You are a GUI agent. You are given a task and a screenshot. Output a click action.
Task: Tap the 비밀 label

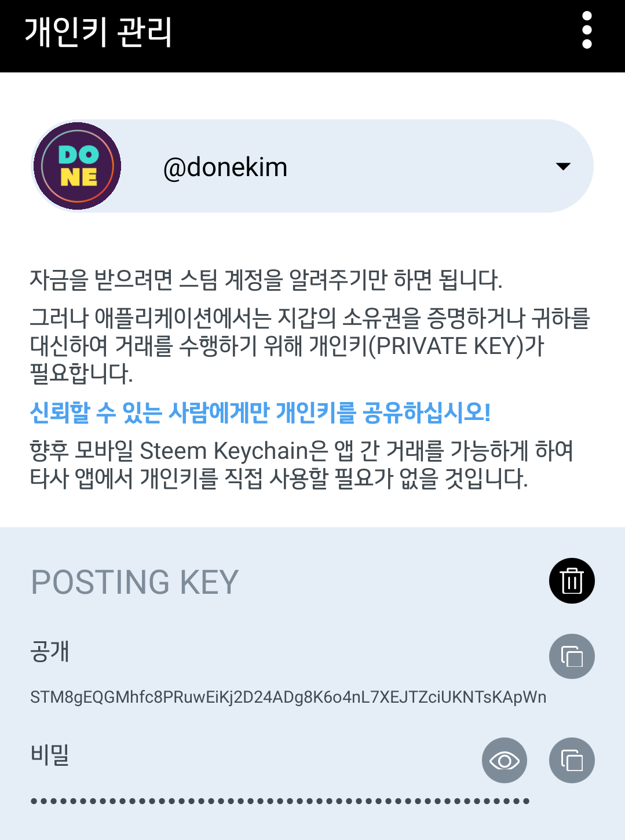tap(50, 755)
